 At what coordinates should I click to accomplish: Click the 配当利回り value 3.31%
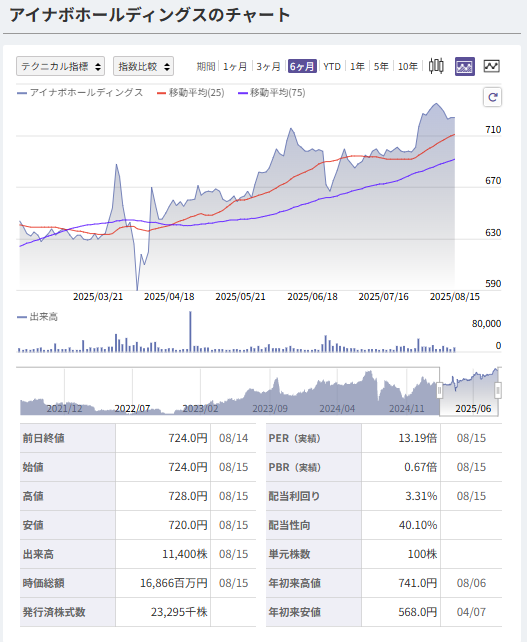(421, 496)
